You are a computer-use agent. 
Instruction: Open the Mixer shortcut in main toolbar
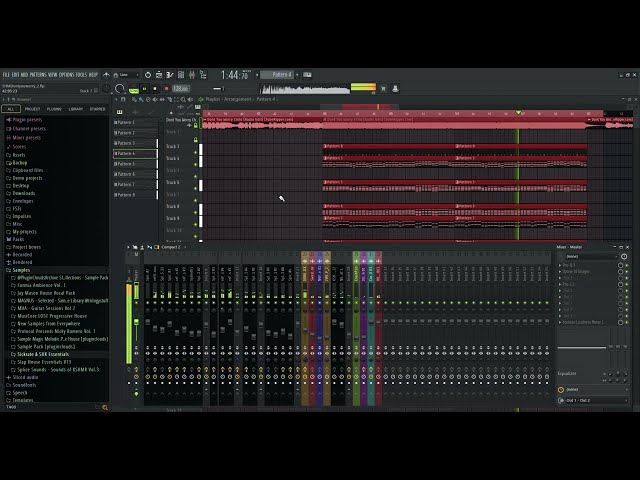coord(192,75)
